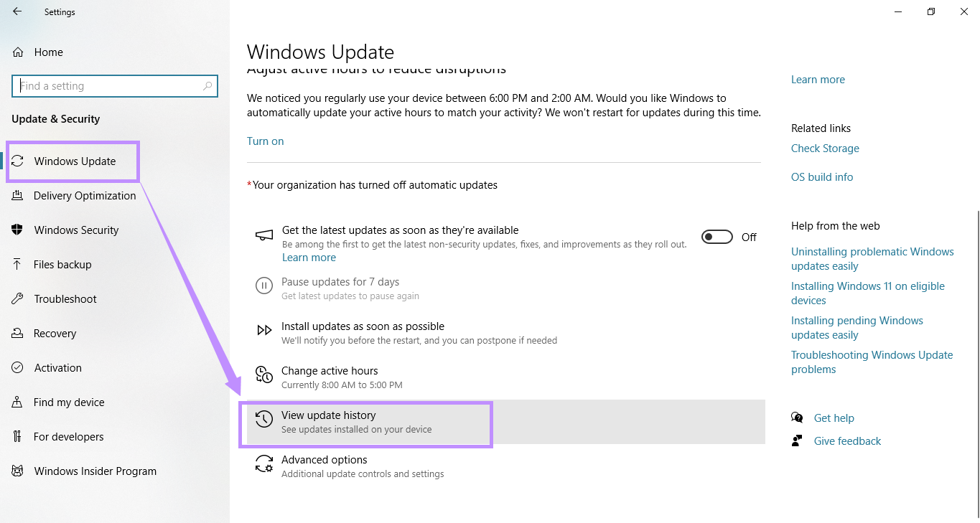Click the Pause updates icon
The width and height of the screenshot is (980, 523).
pyautogui.click(x=263, y=286)
